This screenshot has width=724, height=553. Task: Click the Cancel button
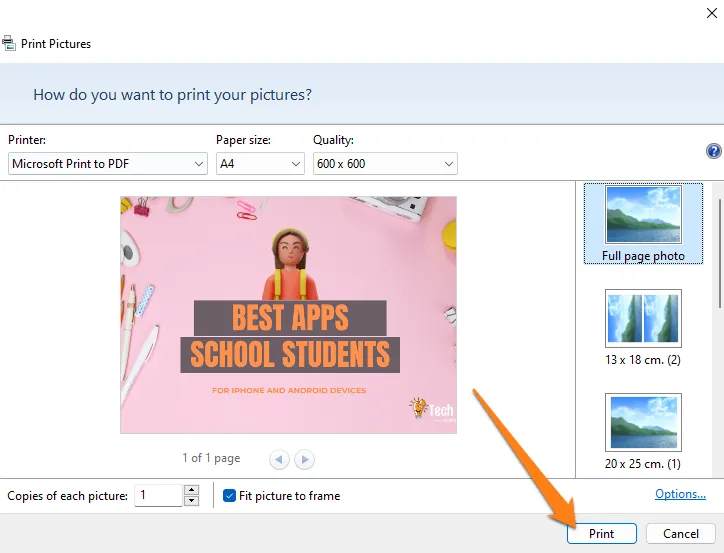pyautogui.click(x=681, y=534)
